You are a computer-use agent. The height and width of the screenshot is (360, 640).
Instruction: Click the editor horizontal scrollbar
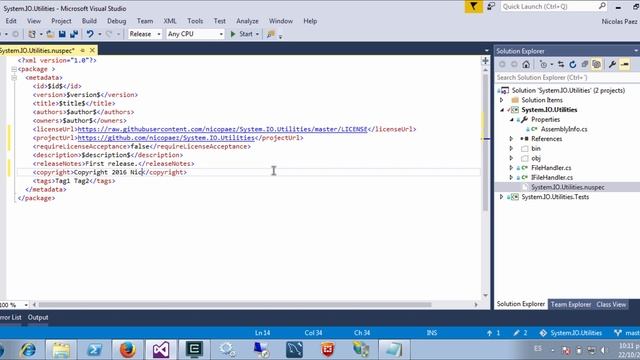coord(235,305)
